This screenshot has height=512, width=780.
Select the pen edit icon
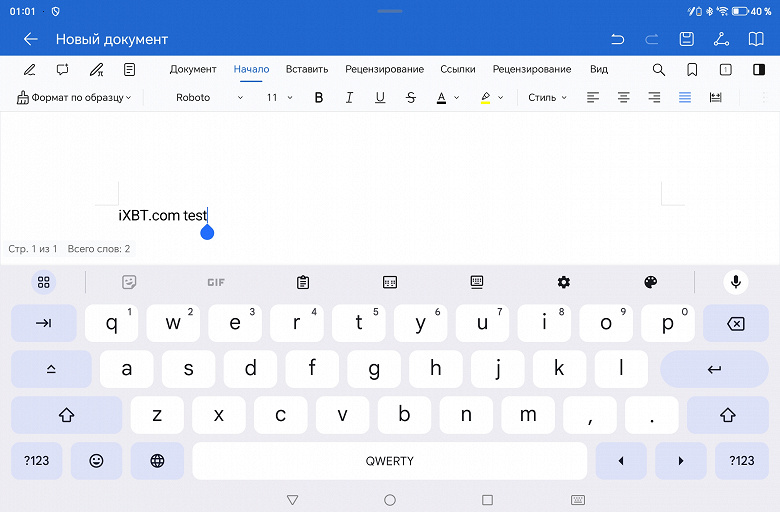pos(30,70)
